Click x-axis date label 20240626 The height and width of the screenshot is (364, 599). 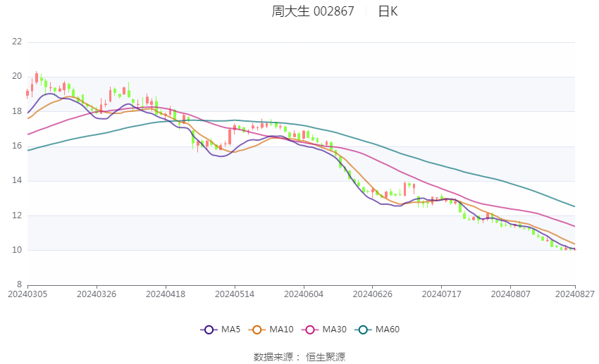coord(373,294)
